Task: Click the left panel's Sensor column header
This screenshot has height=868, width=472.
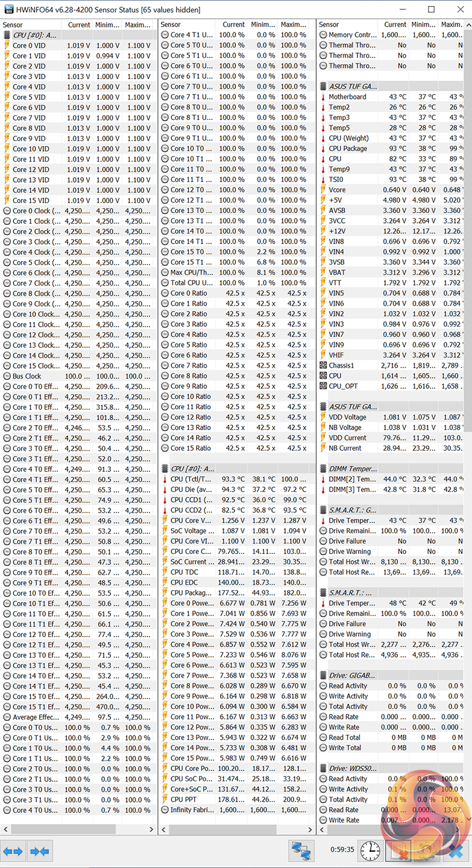Action: tap(32, 25)
